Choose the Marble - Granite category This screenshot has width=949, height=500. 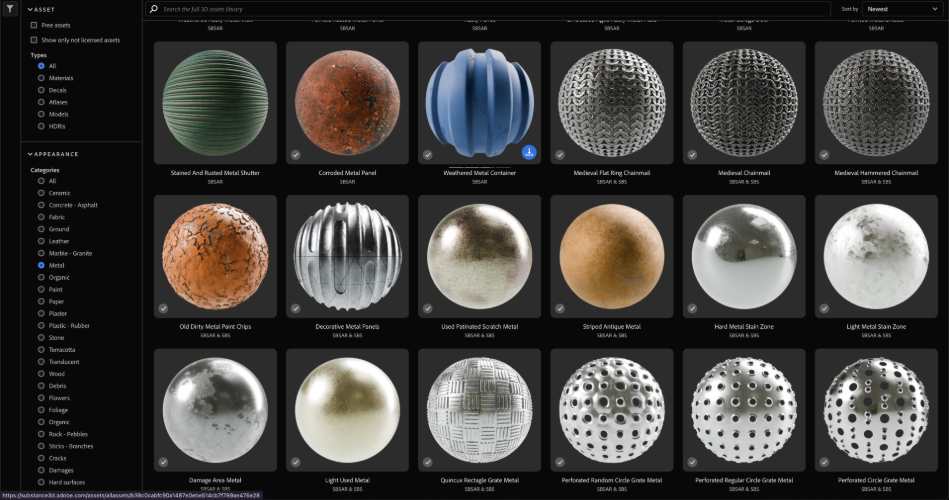41,254
